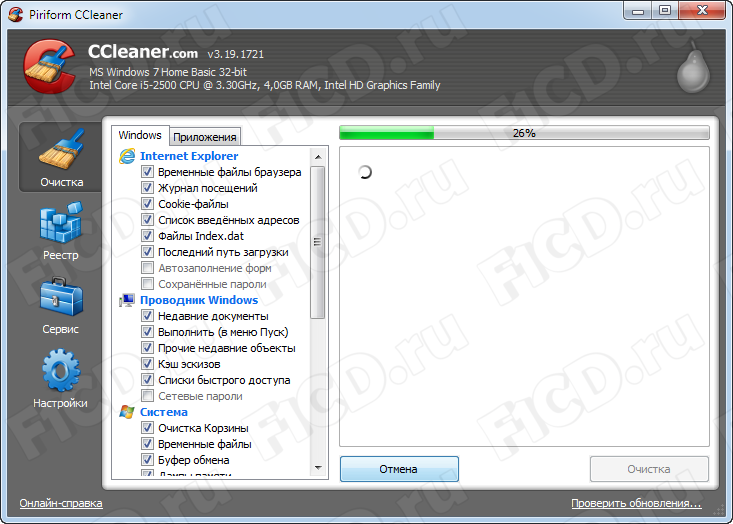Click the Отмена button
The image size is (733, 524).
(399, 469)
